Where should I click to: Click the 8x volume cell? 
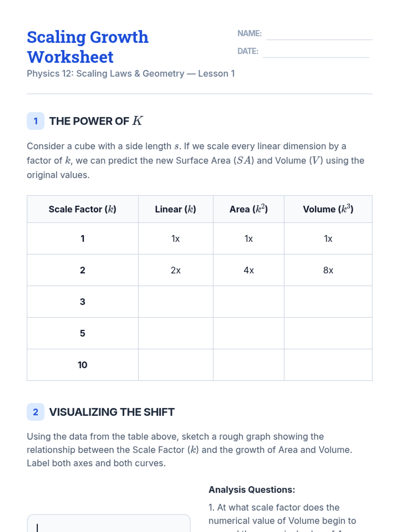click(328, 270)
